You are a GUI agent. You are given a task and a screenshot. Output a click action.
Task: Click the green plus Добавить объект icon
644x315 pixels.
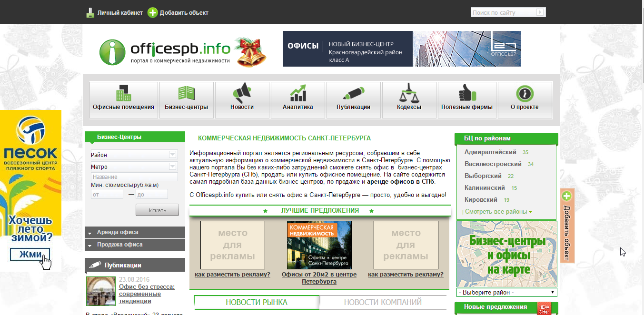(x=152, y=13)
